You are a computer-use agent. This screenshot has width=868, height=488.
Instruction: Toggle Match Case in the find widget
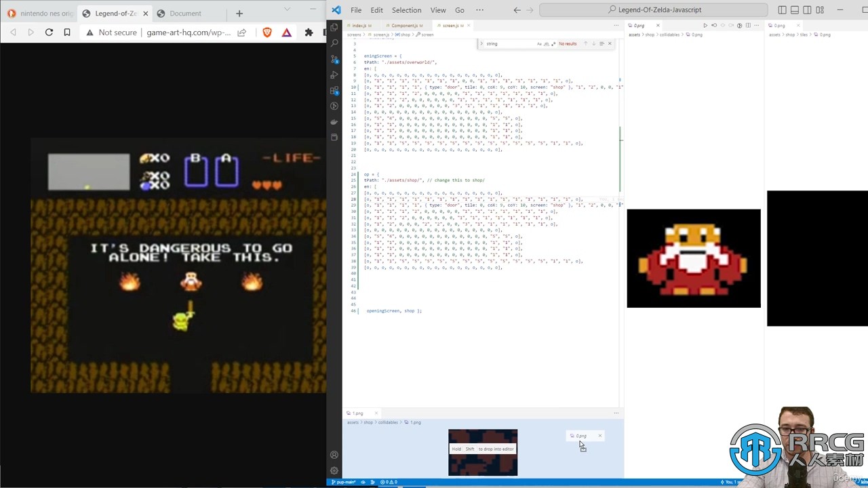(x=540, y=43)
